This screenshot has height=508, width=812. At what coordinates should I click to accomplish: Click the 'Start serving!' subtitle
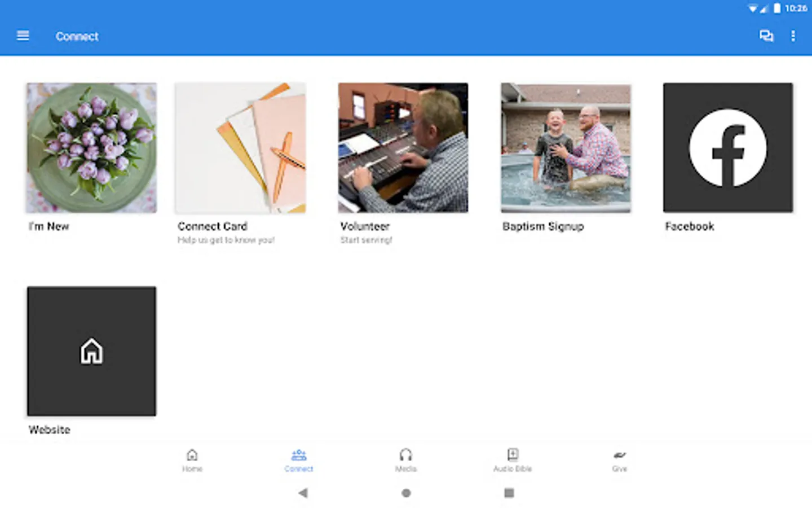coord(366,240)
